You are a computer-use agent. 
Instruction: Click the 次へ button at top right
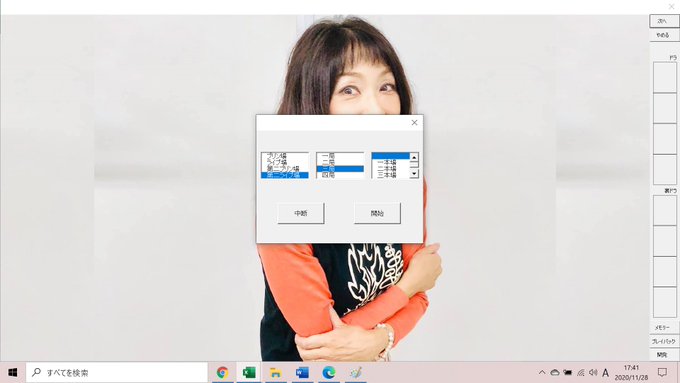(x=663, y=21)
